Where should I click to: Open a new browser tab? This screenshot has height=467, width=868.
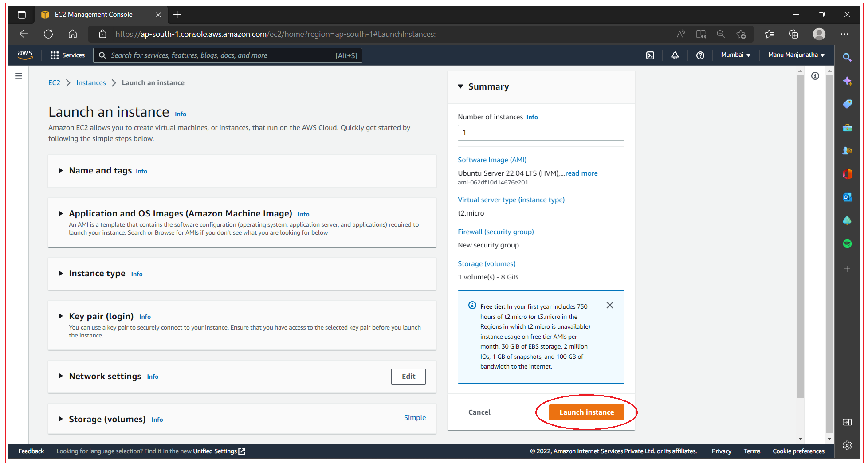click(x=177, y=15)
